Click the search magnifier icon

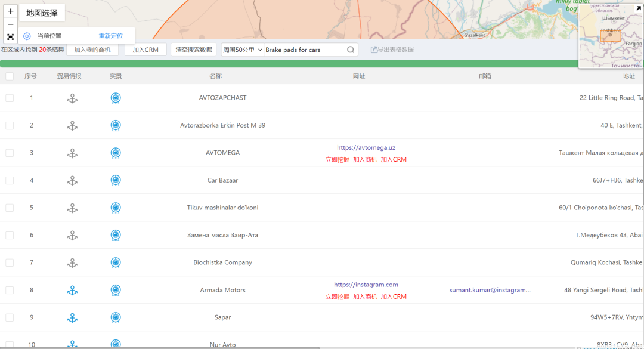click(351, 50)
